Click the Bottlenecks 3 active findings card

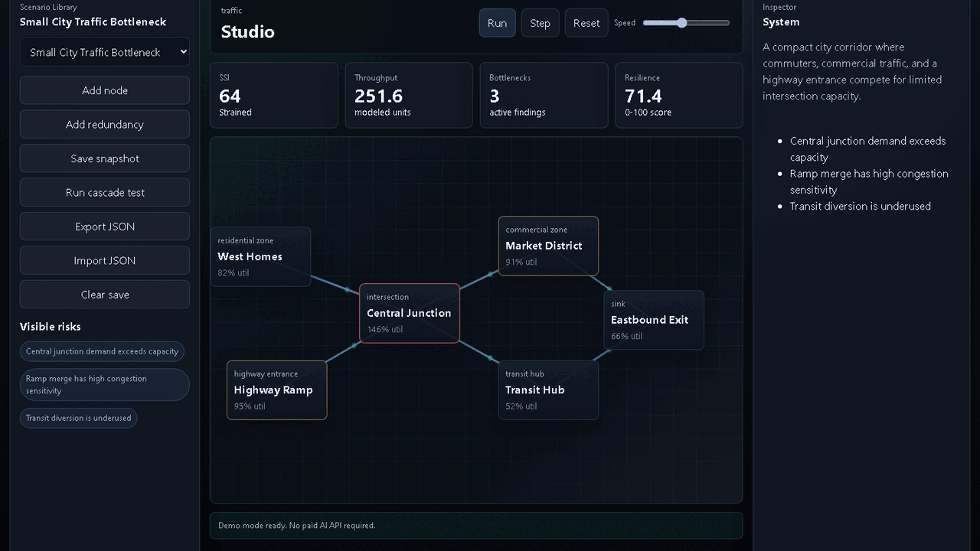544,95
